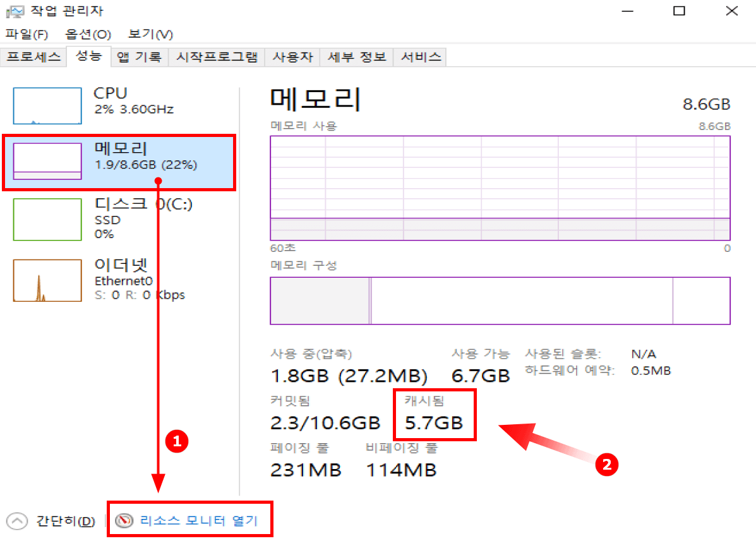This screenshot has width=756, height=541.
Task: Click the 1.9/8.6GB (22%) memory text
Action: click(x=146, y=165)
